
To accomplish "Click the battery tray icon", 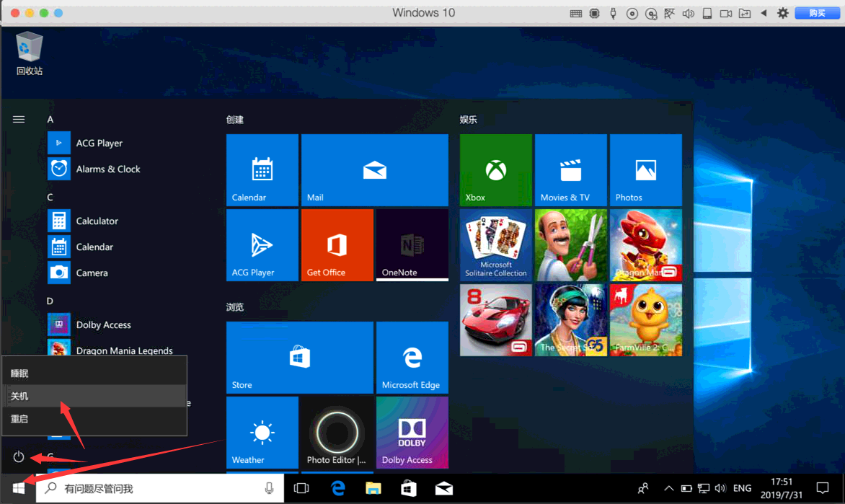I will [x=686, y=488].
